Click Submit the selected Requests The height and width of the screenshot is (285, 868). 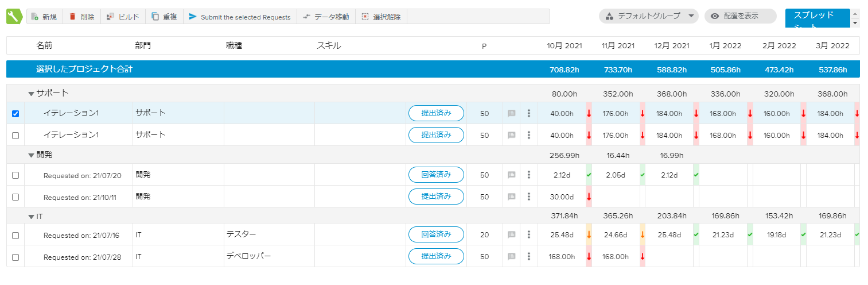click(x=240, y=17)
